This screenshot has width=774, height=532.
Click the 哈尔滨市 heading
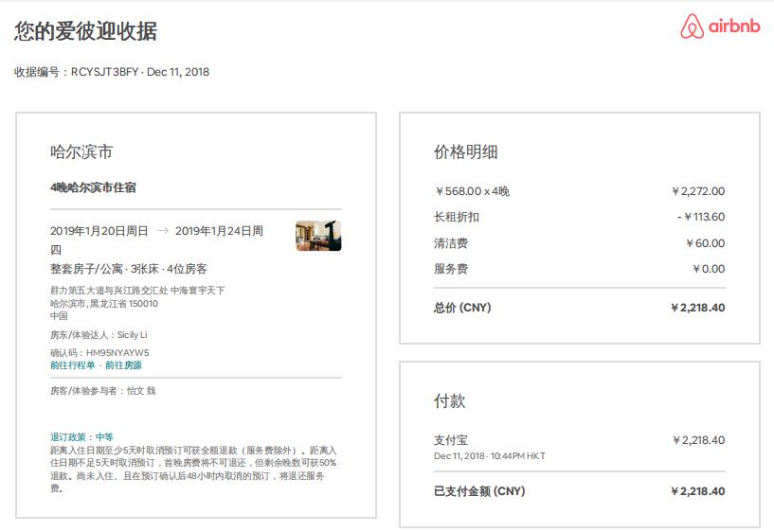point(81,151)
